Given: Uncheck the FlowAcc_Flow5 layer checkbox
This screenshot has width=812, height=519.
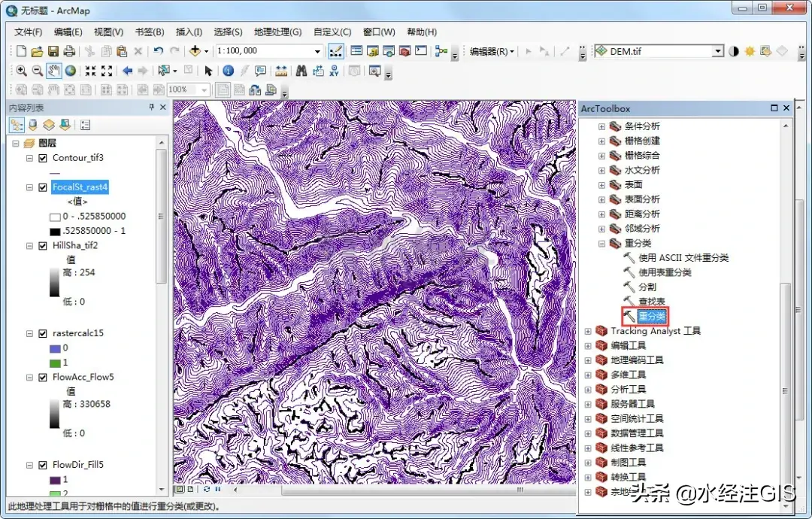Looking at the screenshot, I should click(x=43, y=377).
